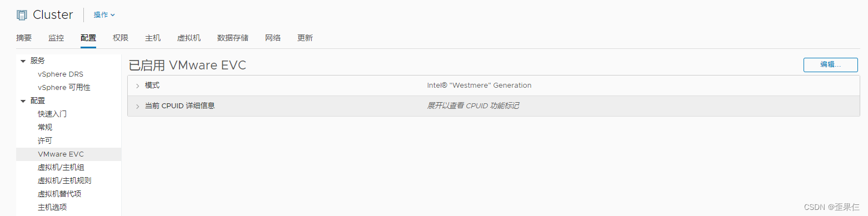This screenshot has width=868, height=216.
Task: Expand the 模式 row chevron
Action: (x=137, y=86)
